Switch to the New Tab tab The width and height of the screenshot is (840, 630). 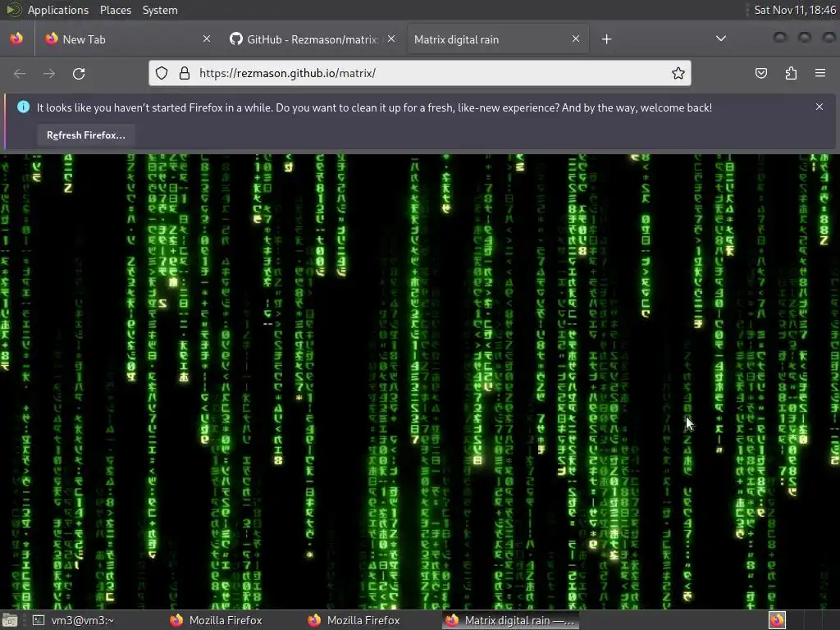pos(128,39)
